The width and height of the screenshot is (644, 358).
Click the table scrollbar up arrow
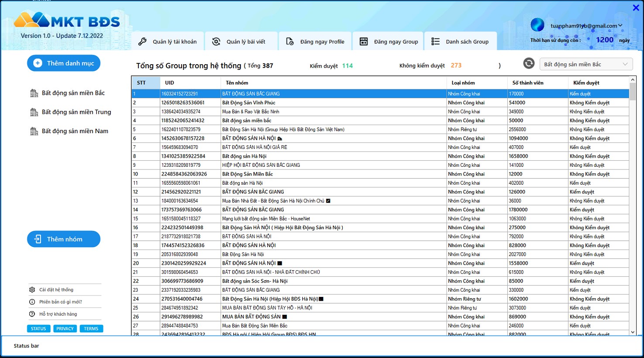click(x=633, y=80)
